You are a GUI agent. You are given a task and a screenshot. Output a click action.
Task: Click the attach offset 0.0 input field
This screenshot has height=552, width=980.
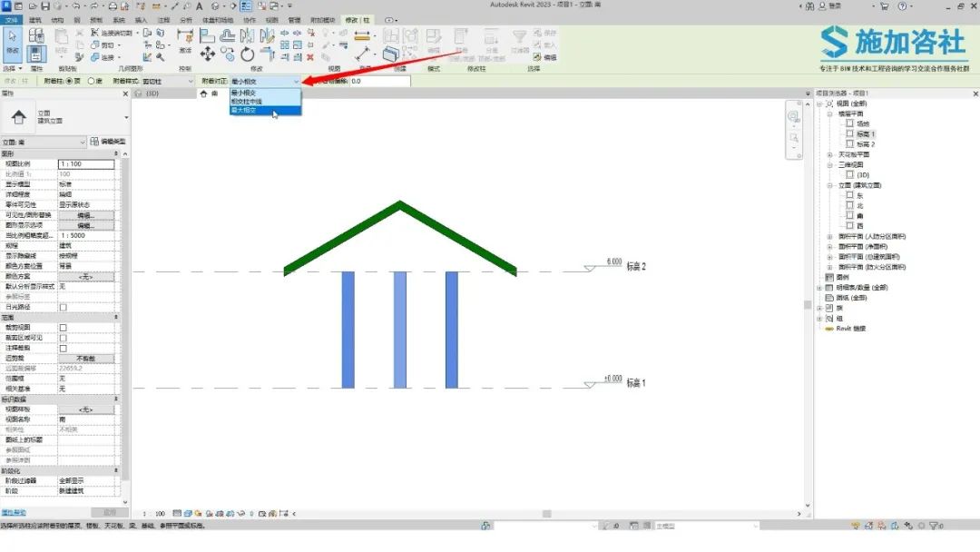[x=379, y=82]
